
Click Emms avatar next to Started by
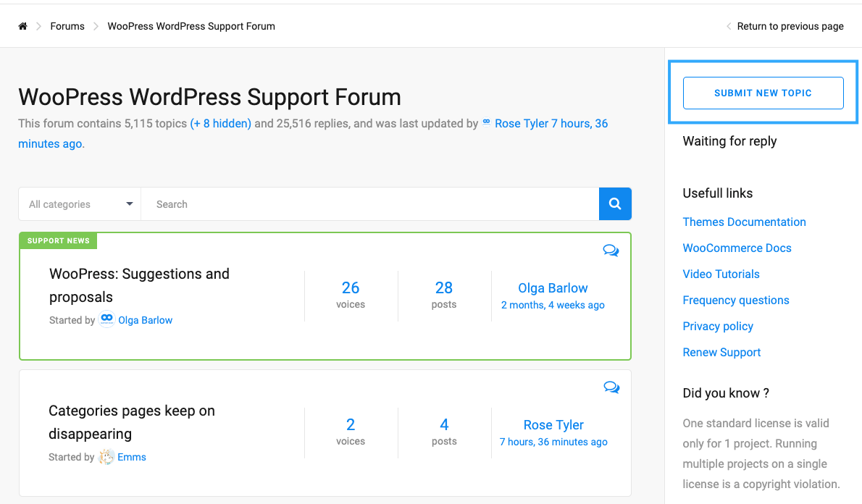(106, 457)
